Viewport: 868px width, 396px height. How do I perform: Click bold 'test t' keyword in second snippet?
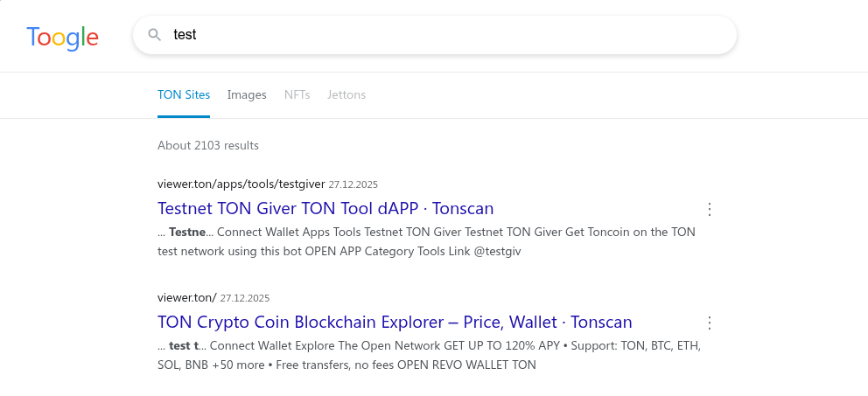click(x=184, y=345)
